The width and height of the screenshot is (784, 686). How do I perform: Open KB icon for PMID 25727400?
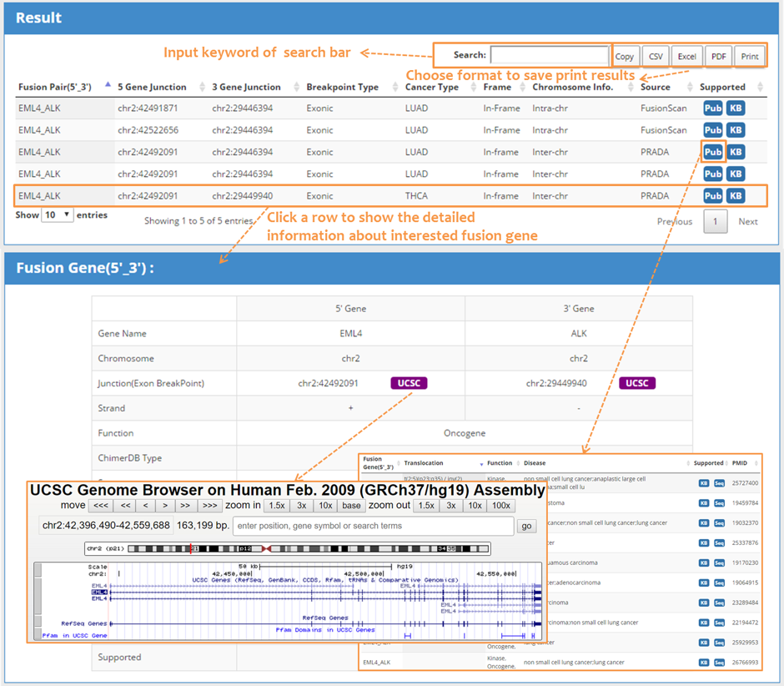pos(703,483)
